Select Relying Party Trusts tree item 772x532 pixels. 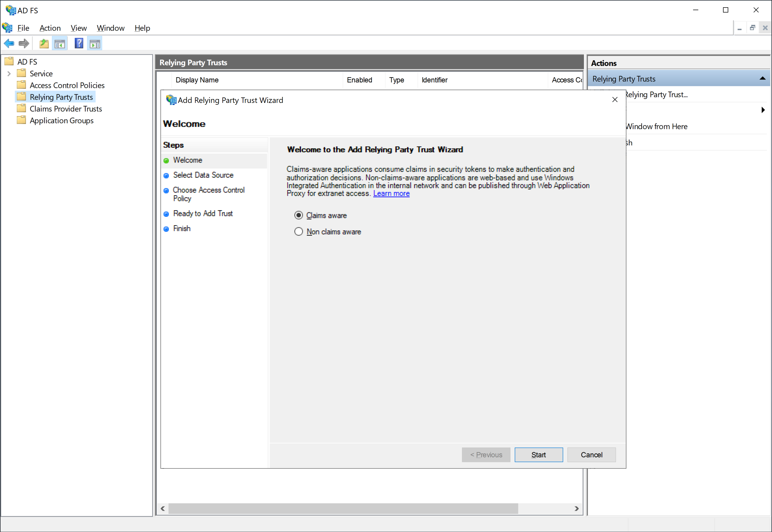coord(61,97)
